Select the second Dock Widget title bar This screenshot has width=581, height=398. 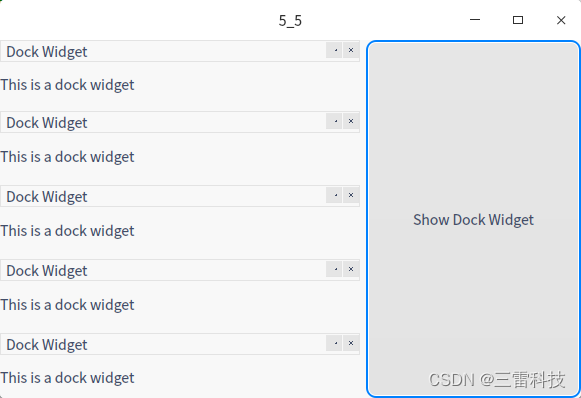point(163,122)
